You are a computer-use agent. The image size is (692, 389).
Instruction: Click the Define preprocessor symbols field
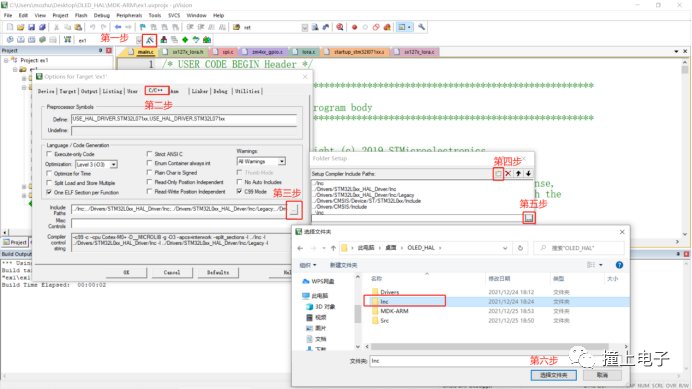click(184, 119)
